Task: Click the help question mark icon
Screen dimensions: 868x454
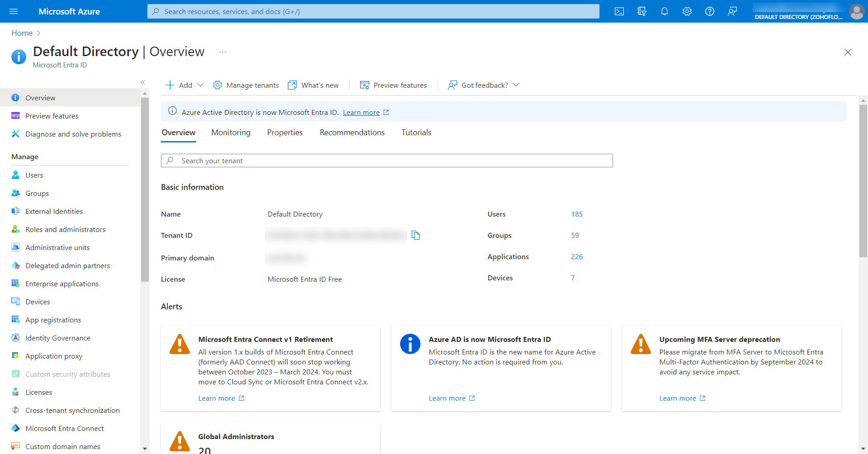Action: click(x=709, y=11)
